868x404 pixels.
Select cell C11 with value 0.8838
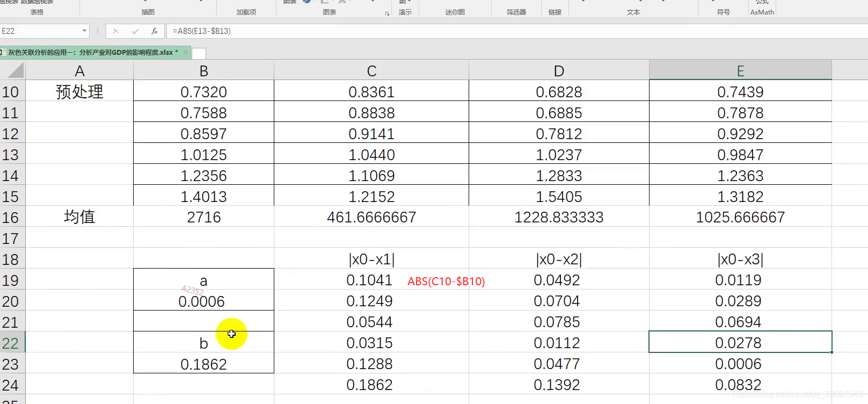click(371, 113)
